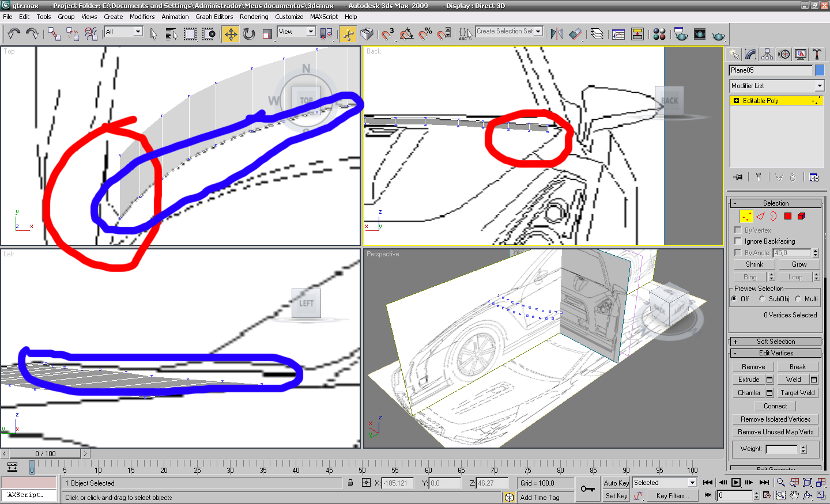
Task: Open the Graph Editors menu
Action: [x=214, y=17]
